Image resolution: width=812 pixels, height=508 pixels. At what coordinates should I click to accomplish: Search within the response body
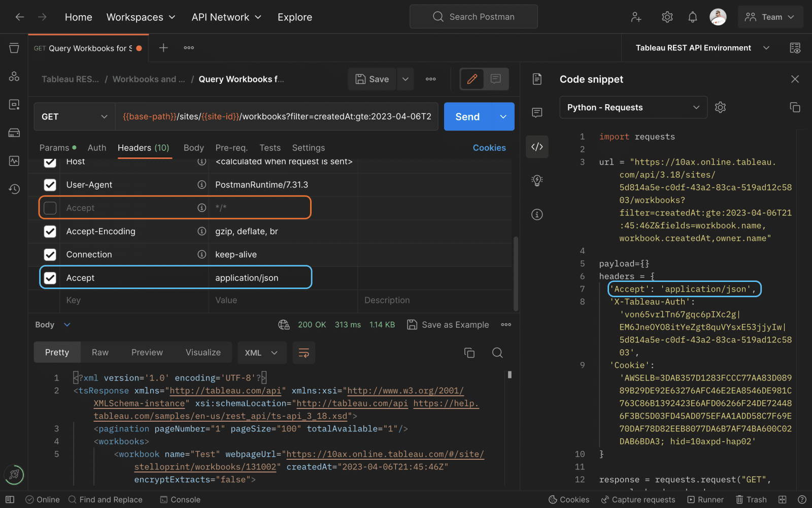coord(497,353)
